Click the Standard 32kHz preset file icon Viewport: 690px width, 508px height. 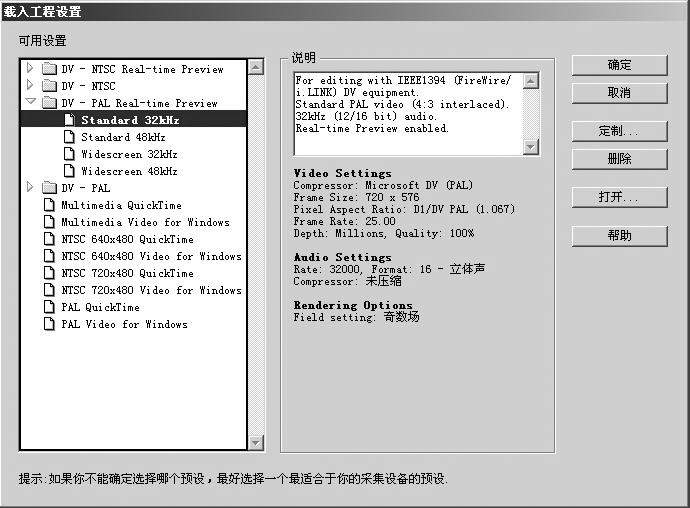[69, 120]
